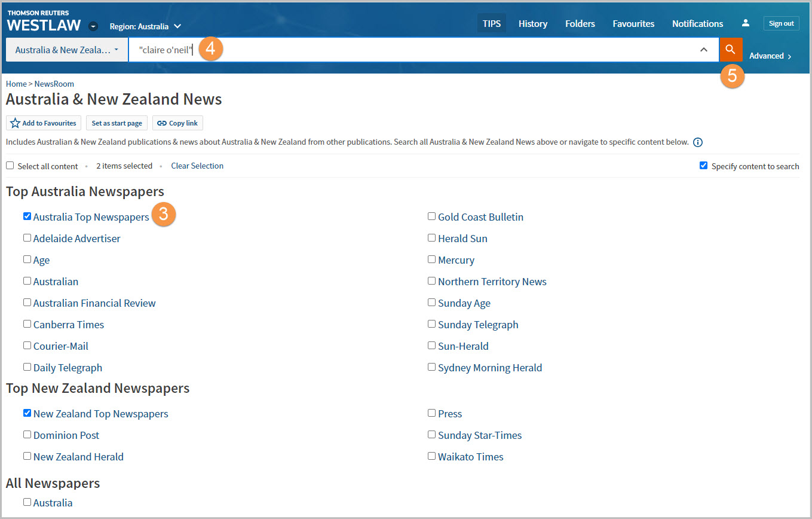812x519 pixels.
Task: Click the Home breadcrumb link
Action: 16,84
